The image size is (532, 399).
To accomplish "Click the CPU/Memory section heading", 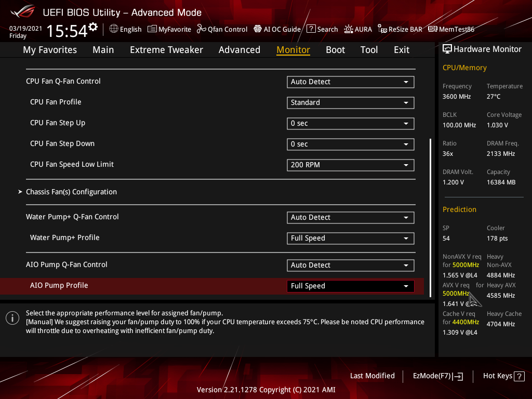I will (464, 68).
